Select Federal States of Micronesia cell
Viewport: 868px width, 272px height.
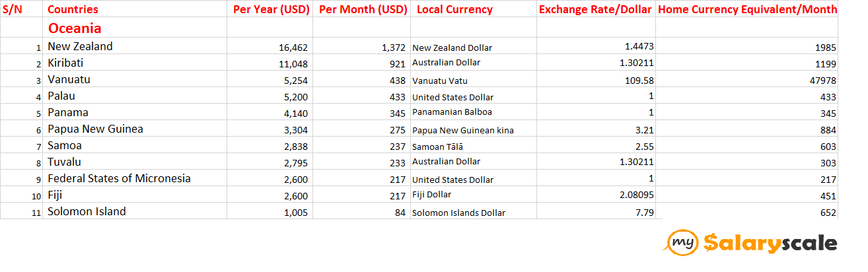pos(119,178)
